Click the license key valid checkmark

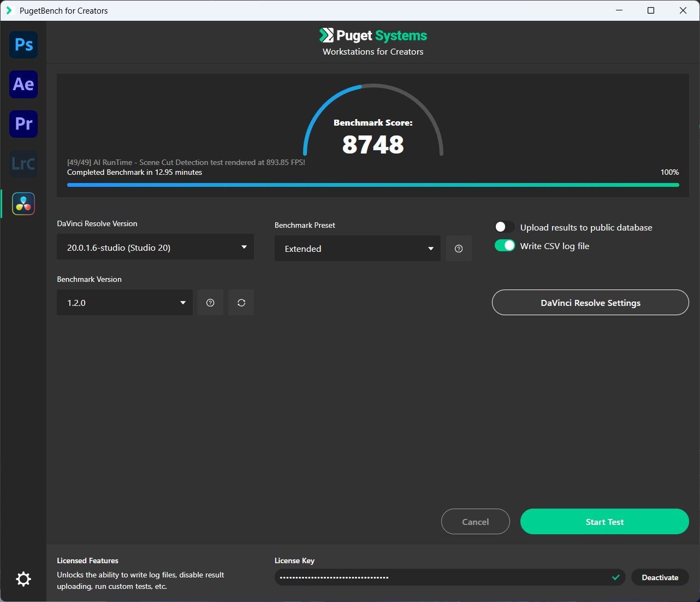click(616, 577)
